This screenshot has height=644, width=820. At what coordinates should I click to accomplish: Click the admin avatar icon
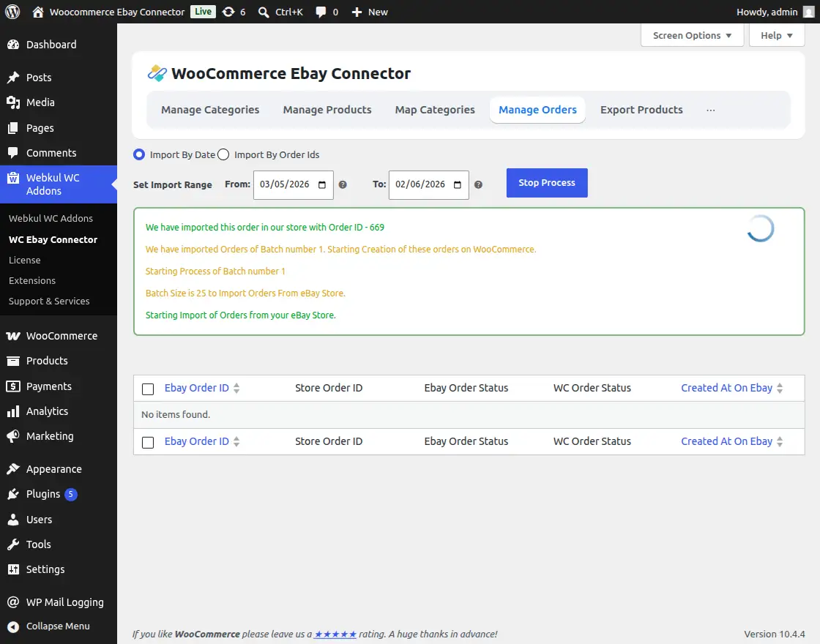[x=808, y=12]
